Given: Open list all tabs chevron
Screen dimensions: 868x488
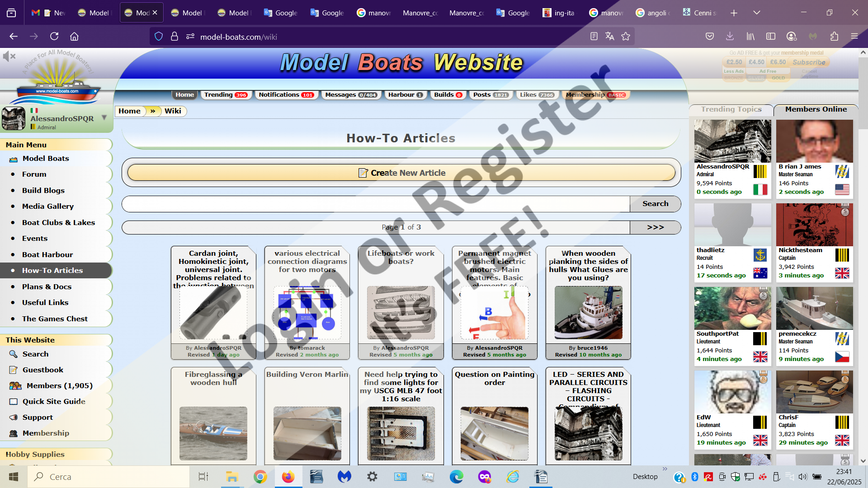Looking at the screenshot, I should [757, 13].
